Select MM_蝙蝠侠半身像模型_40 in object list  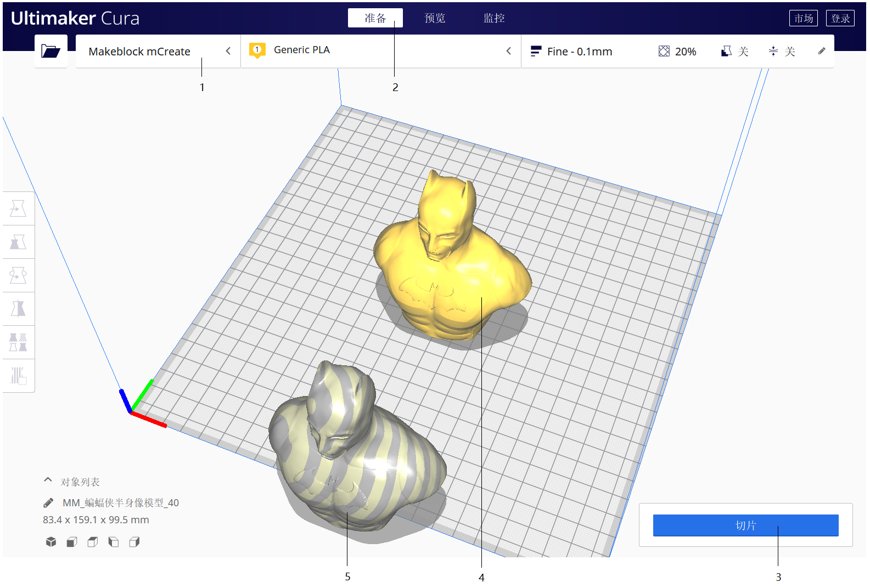pyautogui.click(x=120, y=502)
